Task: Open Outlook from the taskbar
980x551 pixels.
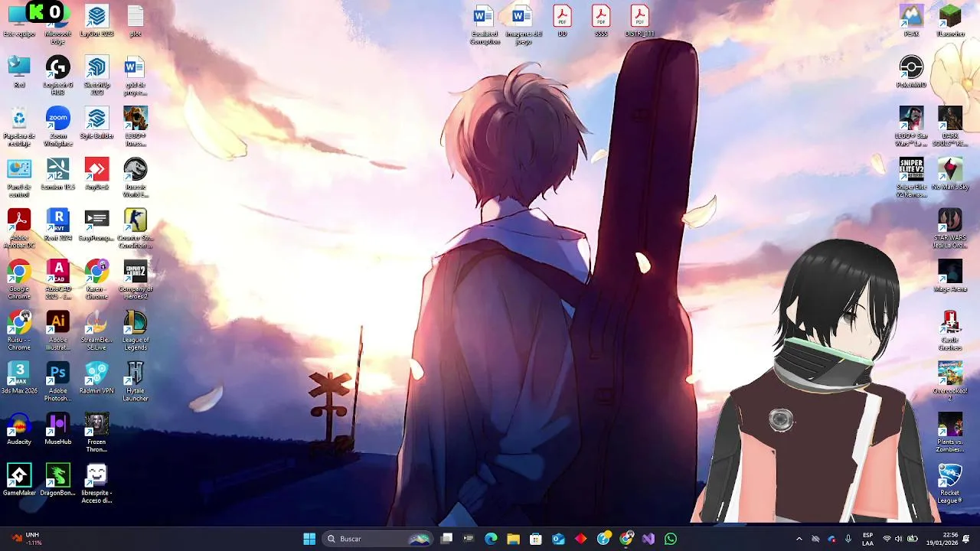Action: coord(558,539)
